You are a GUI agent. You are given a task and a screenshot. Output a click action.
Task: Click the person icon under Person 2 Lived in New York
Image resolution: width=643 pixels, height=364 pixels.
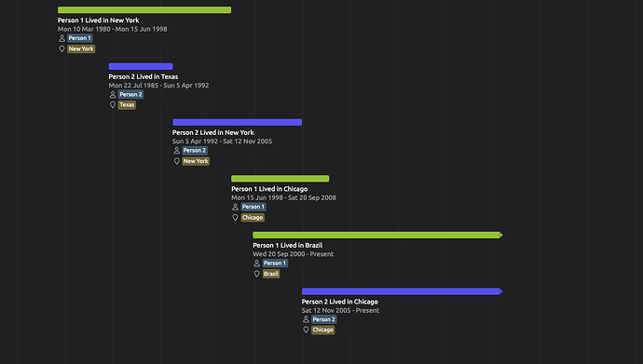(177, 150)
